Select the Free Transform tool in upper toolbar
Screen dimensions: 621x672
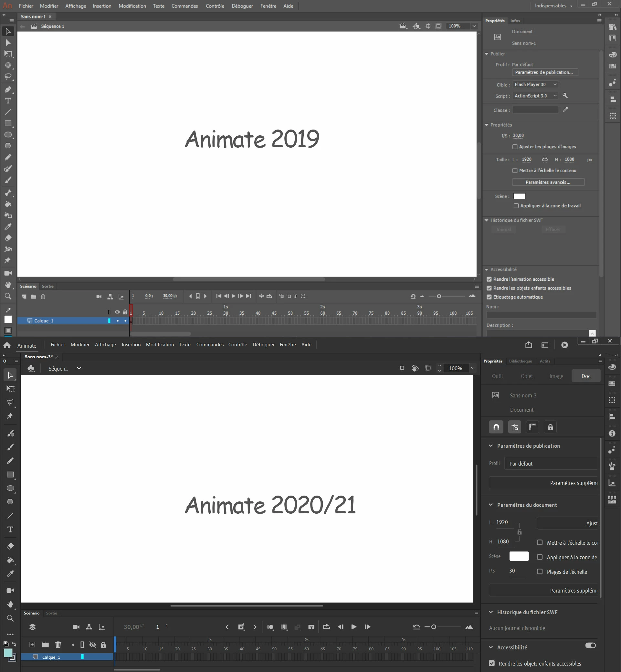pos(8,54)
